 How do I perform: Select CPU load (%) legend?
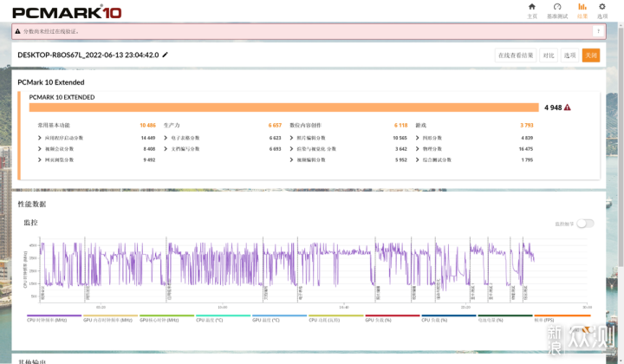(x=449, y=318)
